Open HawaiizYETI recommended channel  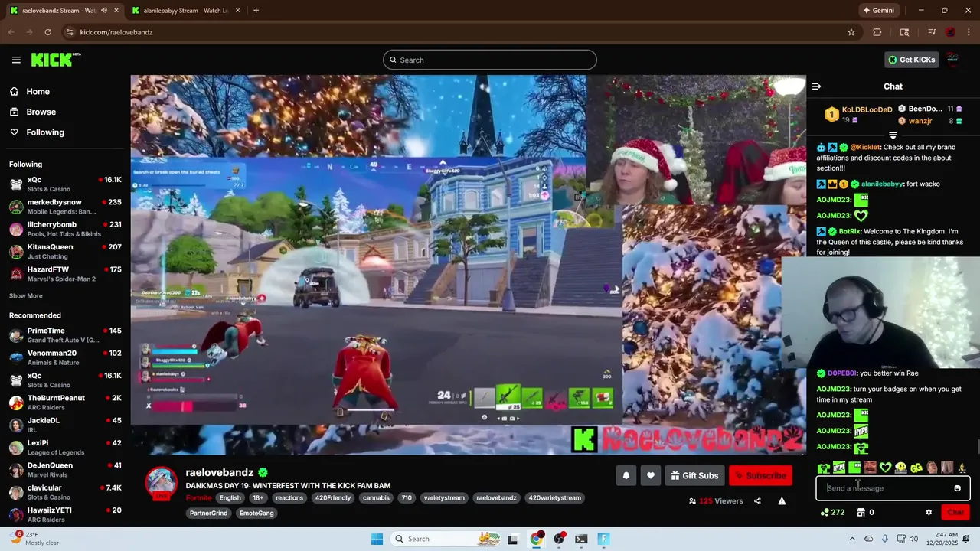65,515
